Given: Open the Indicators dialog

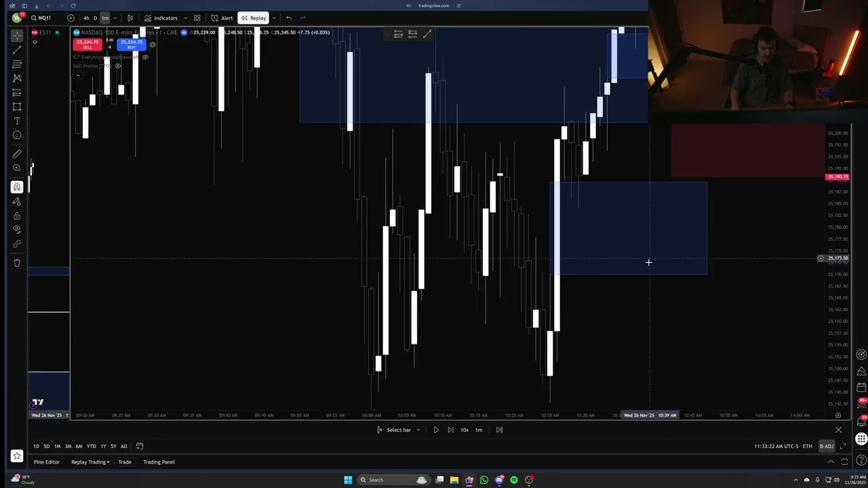Looking at the screenshot, I should pos(161,18).
